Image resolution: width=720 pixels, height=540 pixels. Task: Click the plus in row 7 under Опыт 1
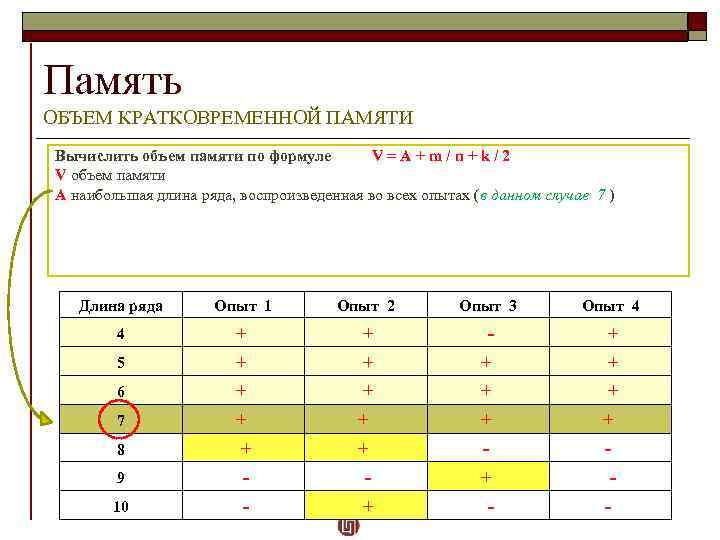[x=241, y=419]
